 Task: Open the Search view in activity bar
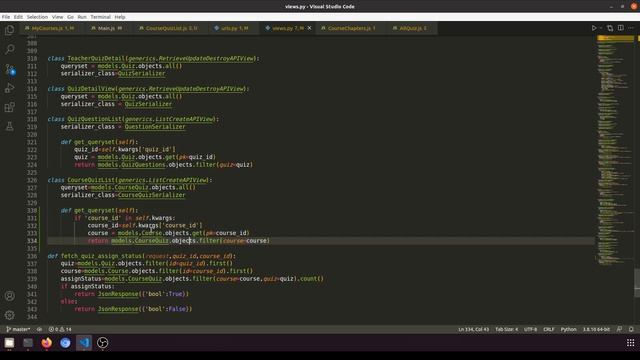[9, 49]
